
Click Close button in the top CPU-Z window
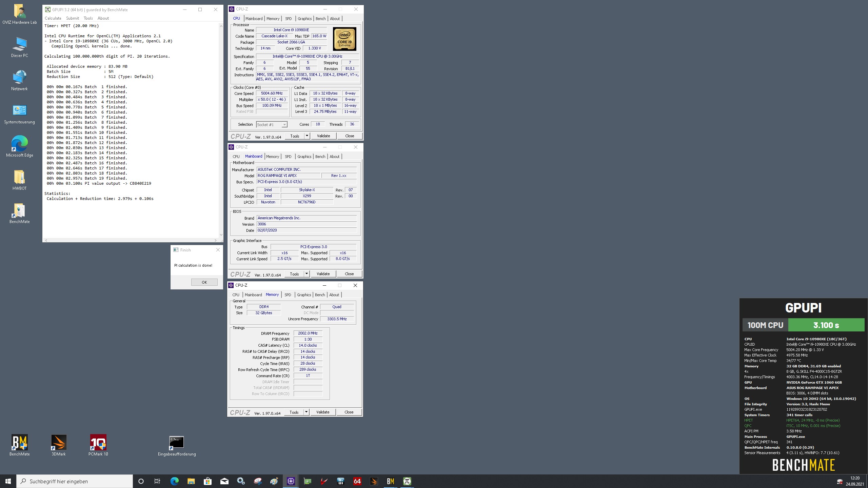click(350, 136)
